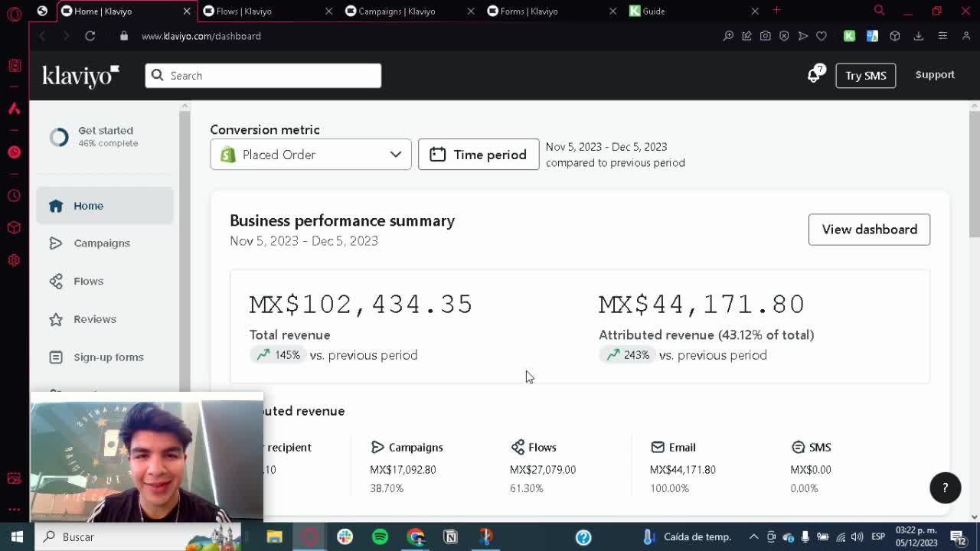Click the green K extension icon
The height and width of the screenshot is (551, 980).
(849, 36)
